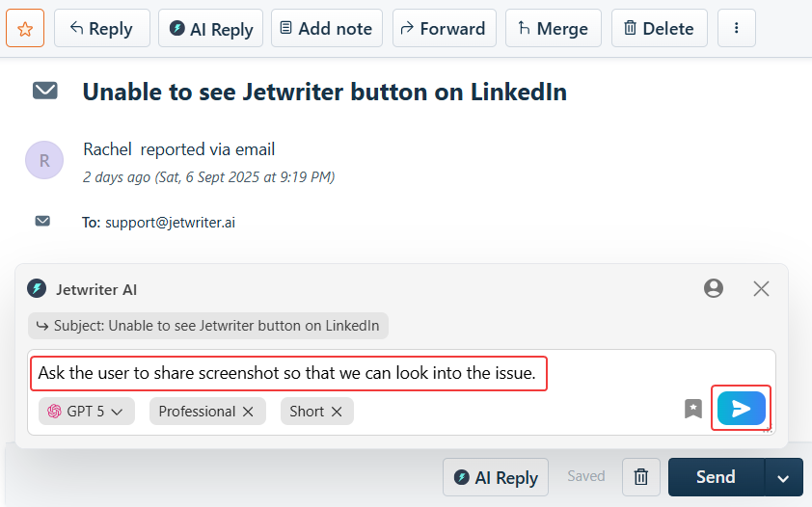Viewport: 812px width, 507px height.
Task: Click the subject context chip
Action: pos(208,326)
